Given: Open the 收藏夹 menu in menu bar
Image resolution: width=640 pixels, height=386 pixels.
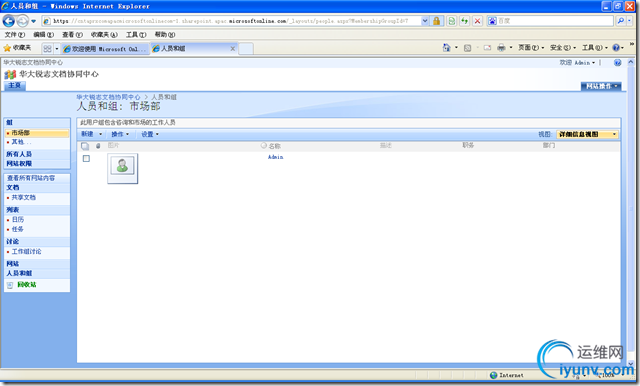Looking at the screenshot, I should (104, 35).
